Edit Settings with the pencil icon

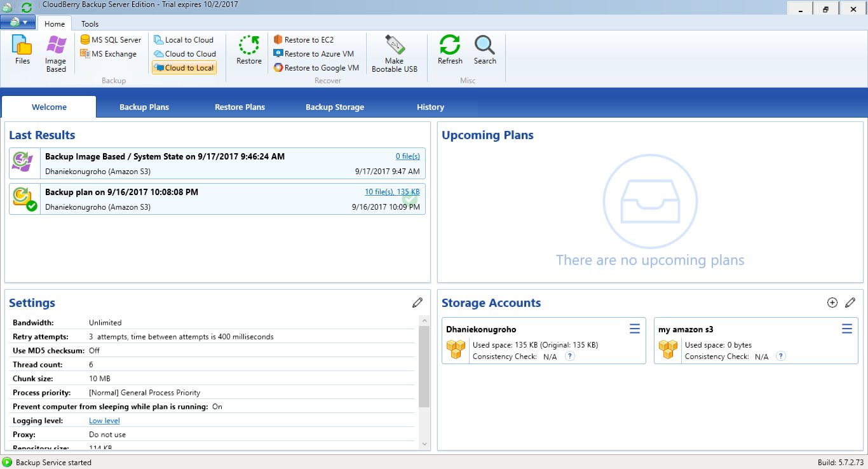click(417, 302)
